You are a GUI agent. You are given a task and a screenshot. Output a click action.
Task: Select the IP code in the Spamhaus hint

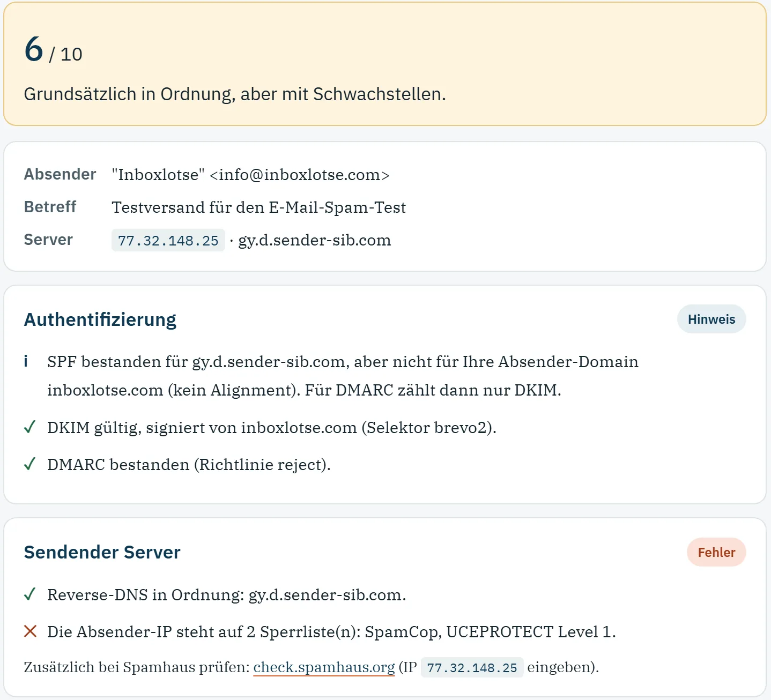click(472, 668)
